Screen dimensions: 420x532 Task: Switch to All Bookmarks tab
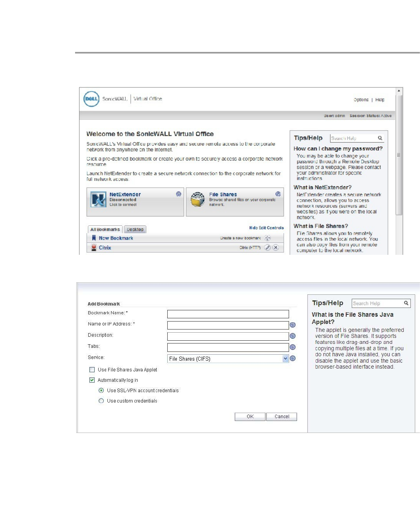pyautogui.click(x=105, y=230)
